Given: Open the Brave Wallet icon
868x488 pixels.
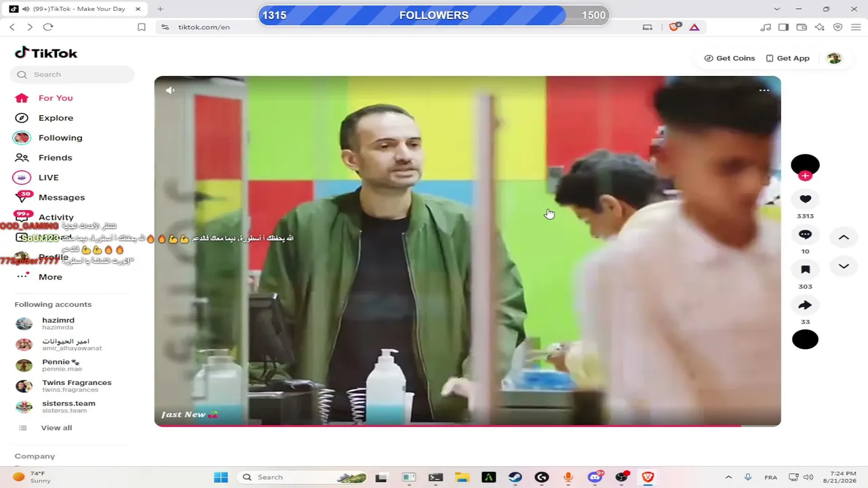Looking at the screenshot, I should (802, 27).
